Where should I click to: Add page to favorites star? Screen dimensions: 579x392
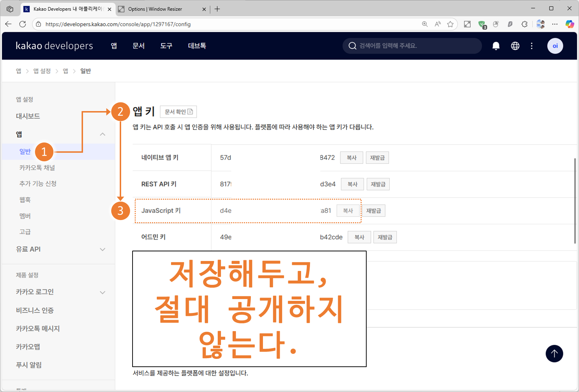click(450, 24)
